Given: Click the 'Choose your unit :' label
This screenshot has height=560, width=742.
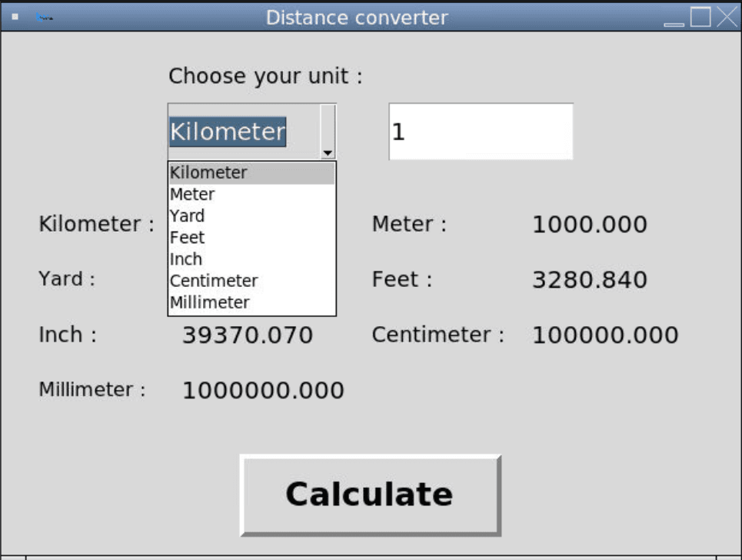Looking at the screenshot, I should coord(265,76).
